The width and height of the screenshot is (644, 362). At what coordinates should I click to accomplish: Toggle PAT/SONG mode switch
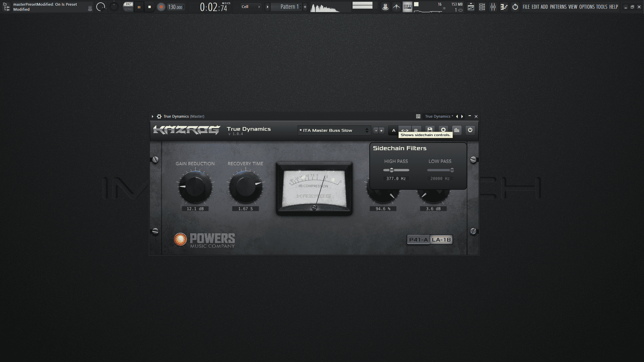tap(128, 7)
